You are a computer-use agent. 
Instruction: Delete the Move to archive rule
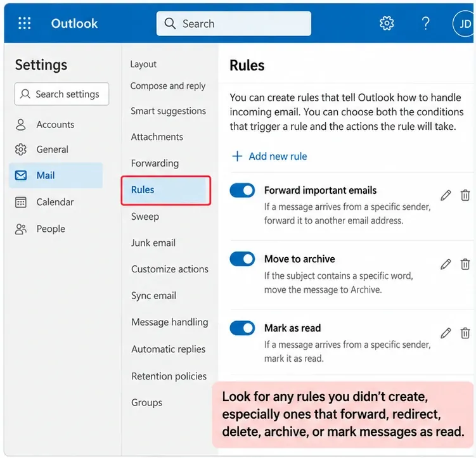click(x=465, y=264)
